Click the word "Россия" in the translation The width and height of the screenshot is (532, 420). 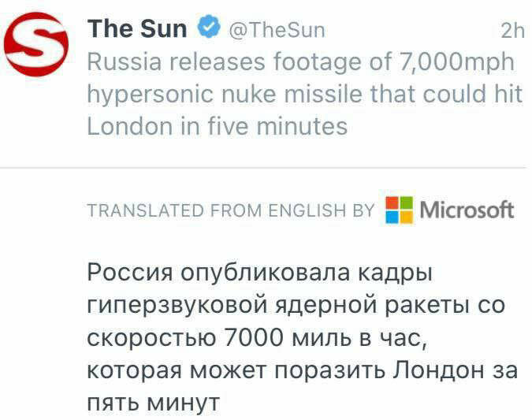point(130,273)
